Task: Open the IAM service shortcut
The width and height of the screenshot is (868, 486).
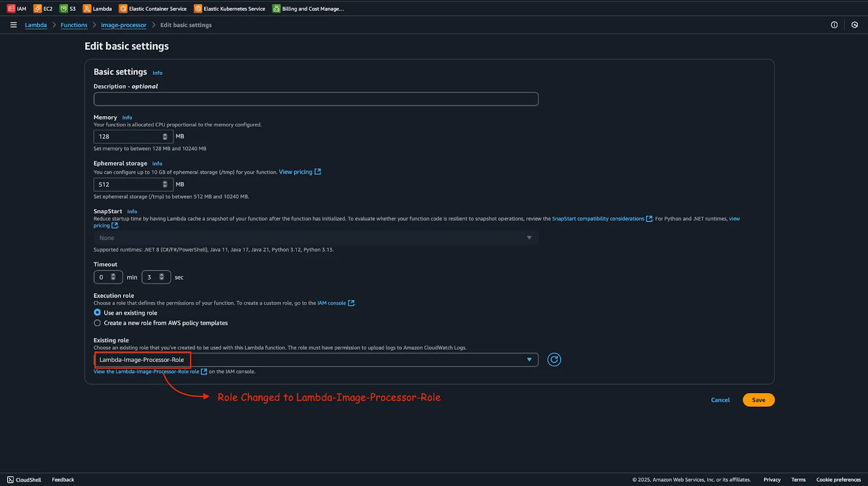Action: pos(16,9)
